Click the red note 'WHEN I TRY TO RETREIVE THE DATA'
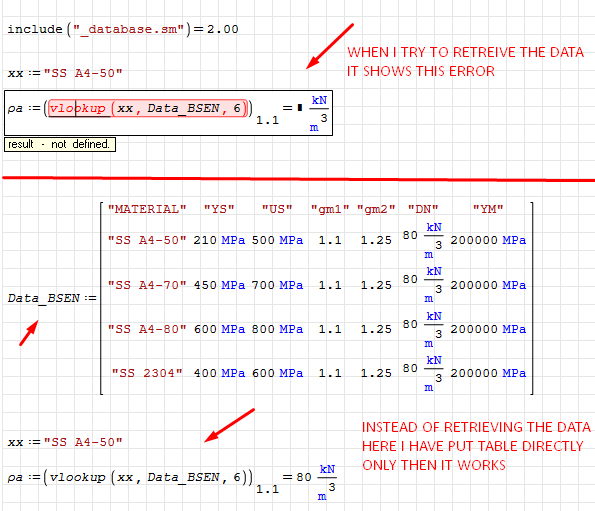Image resolution: width=595 pixels, height=511 pixels. pyautogui.click(x=466, y=52)
